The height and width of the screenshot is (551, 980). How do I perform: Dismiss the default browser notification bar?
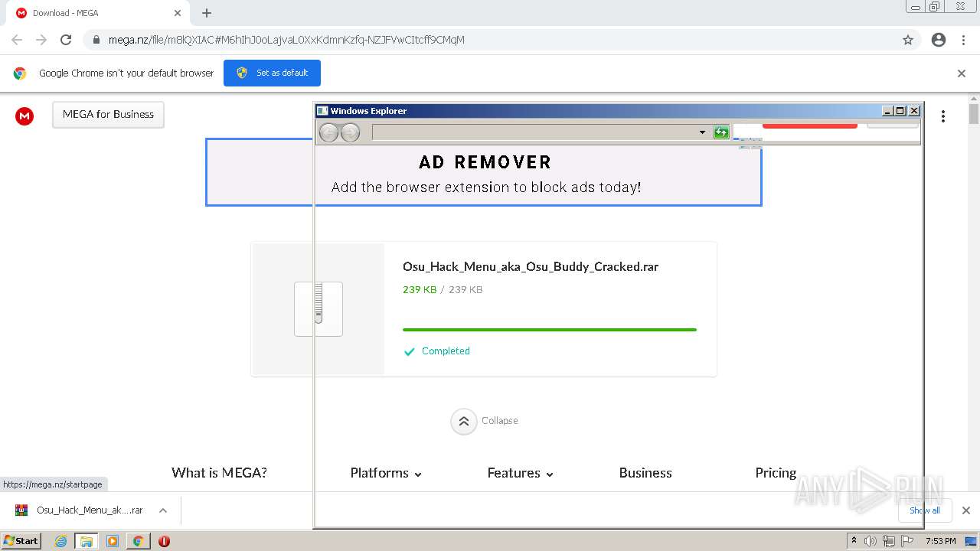coord(962,73)
